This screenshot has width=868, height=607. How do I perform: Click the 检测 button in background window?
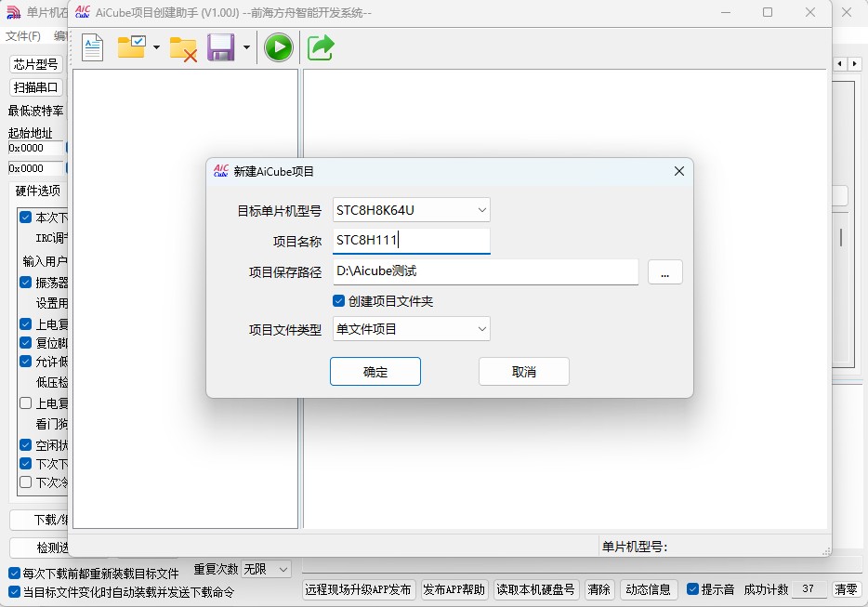point(39,548)
